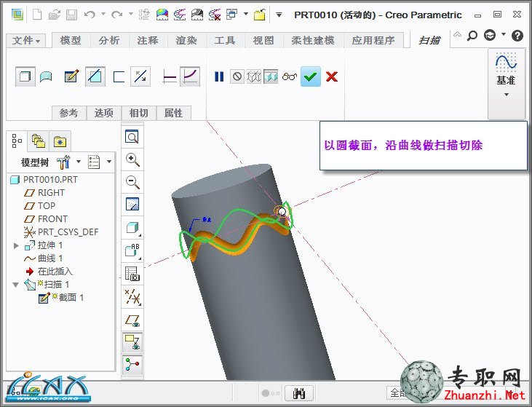Switch to the 应用程序 tab

(373, 40)
